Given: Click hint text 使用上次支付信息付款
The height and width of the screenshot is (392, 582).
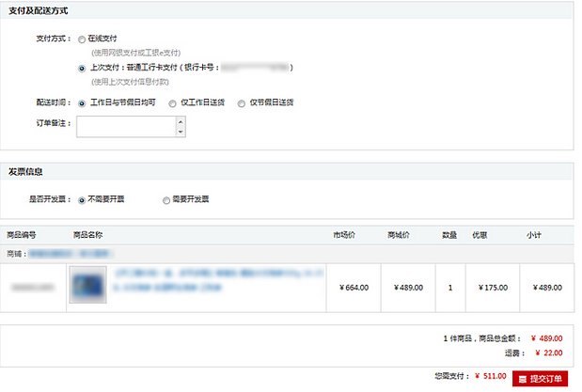Looking at the screenshot, I should click(x=130, y=82).
